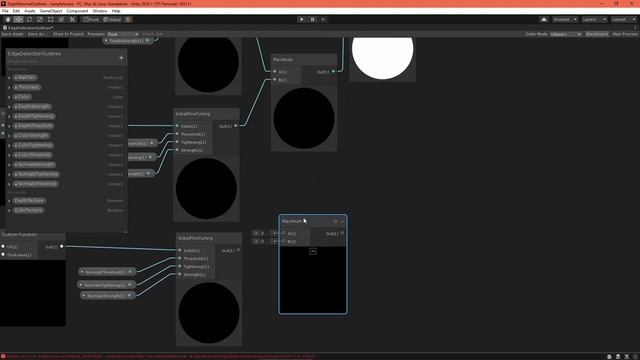The height and width of the screenshot is (360, 640).
Task: Open the Component menu
Action: click(x=77, y=11)
